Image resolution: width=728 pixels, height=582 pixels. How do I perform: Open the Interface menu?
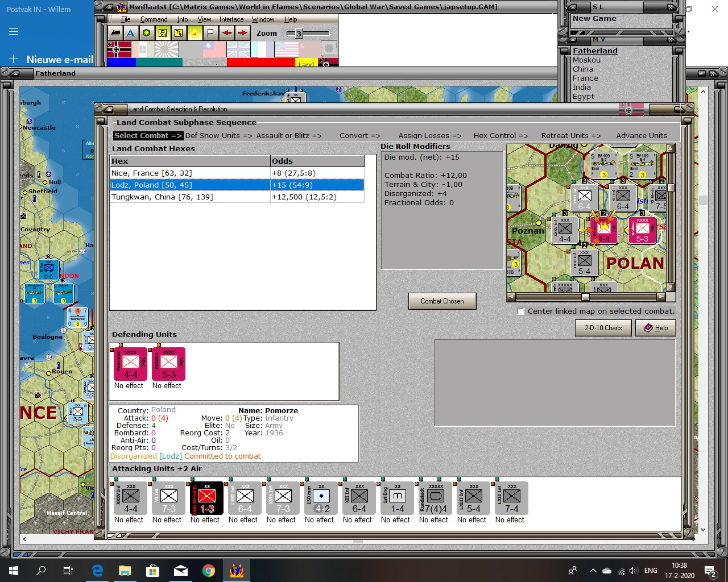click(231, 19)
